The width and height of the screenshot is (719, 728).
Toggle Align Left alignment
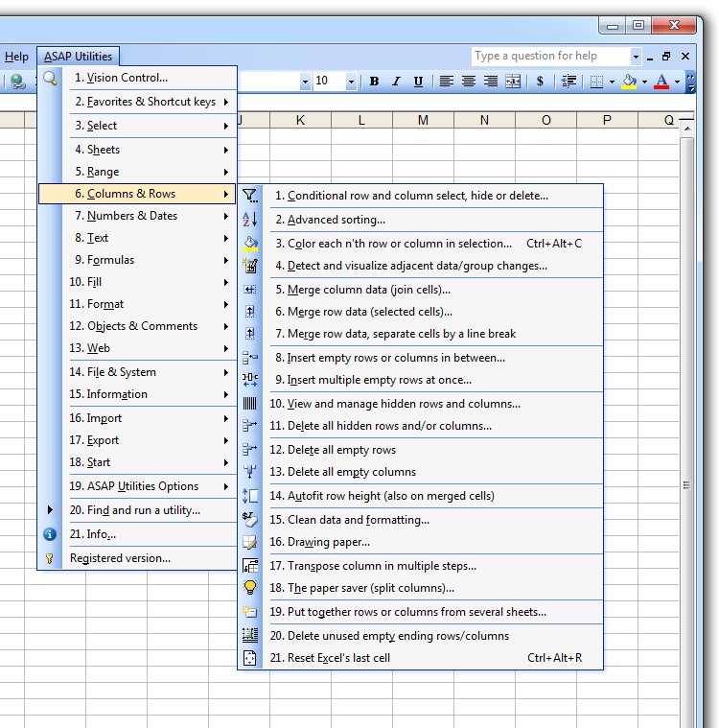pos(447,82)
